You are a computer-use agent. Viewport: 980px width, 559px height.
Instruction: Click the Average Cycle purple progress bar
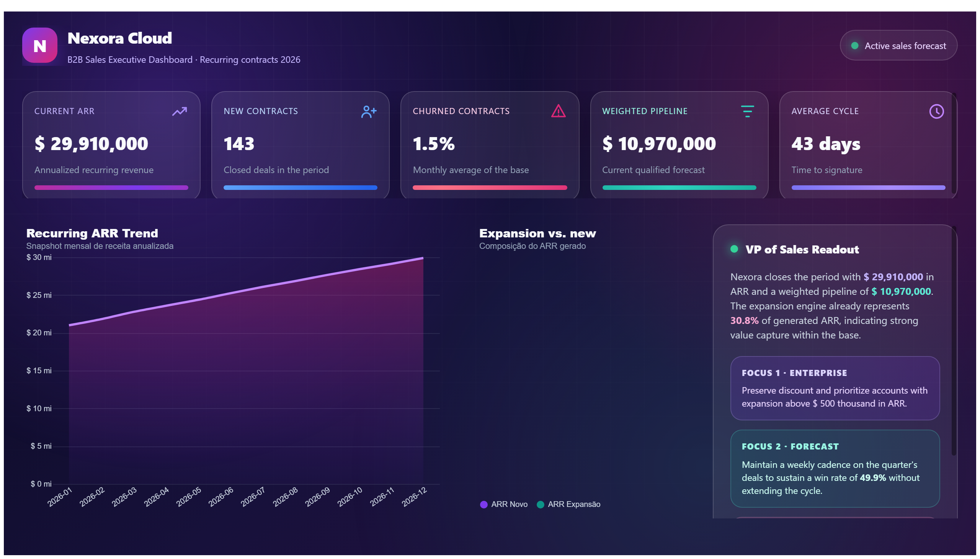coord(868,188)
